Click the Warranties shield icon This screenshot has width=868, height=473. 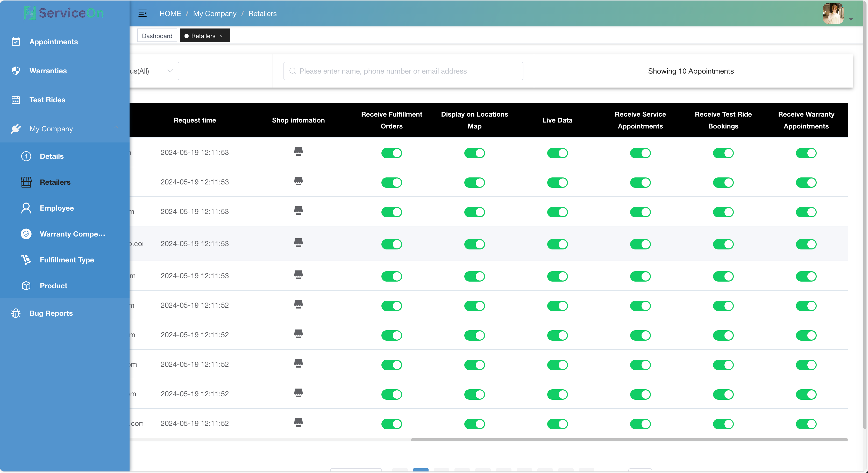(x=16, y=71)
